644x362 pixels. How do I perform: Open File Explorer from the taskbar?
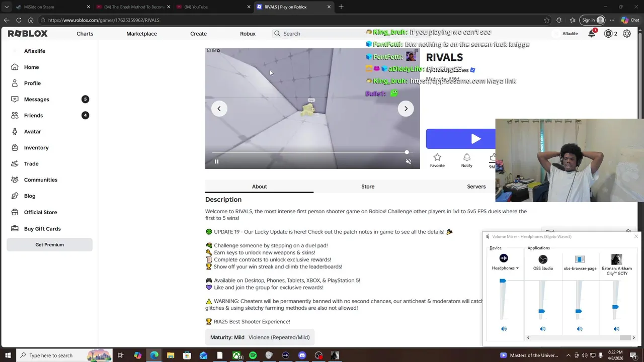click(170, 355)
